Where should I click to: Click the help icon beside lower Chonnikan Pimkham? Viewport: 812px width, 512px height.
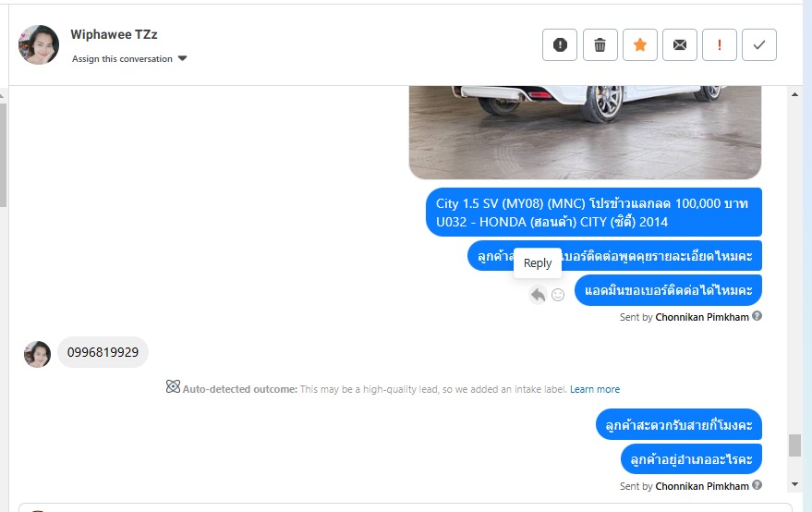pos(757,485)
